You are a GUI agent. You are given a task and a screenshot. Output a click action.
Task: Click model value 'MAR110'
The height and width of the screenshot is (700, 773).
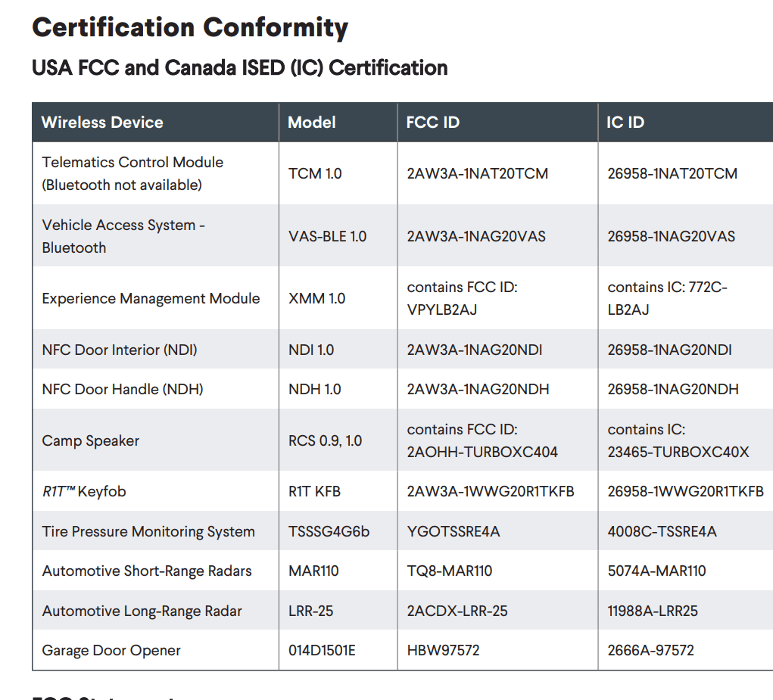[313, 571]
